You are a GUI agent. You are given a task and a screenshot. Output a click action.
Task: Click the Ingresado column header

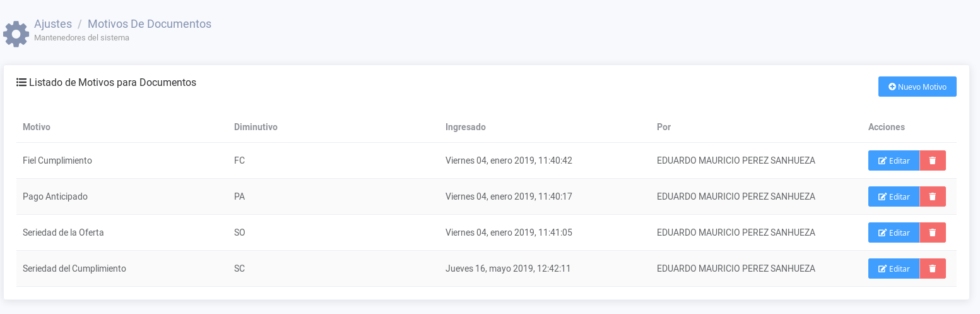(465, 127)
